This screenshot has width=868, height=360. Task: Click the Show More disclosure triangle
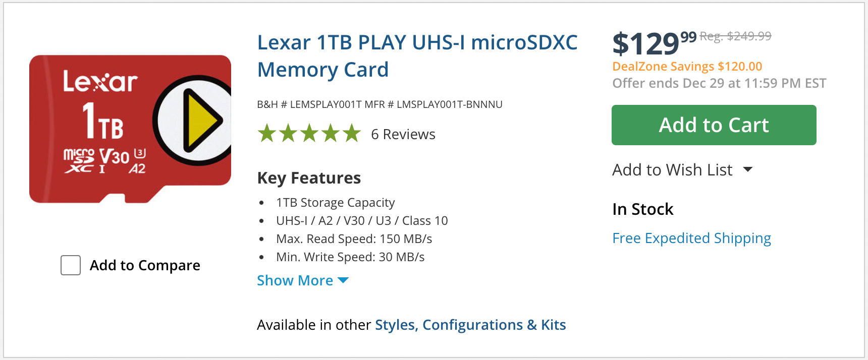(343, 280)
